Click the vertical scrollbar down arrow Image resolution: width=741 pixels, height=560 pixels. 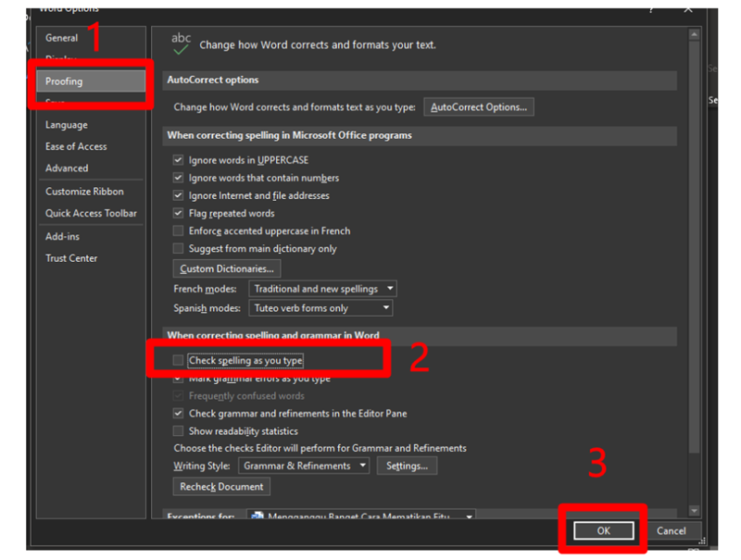(x=694, y=511)
